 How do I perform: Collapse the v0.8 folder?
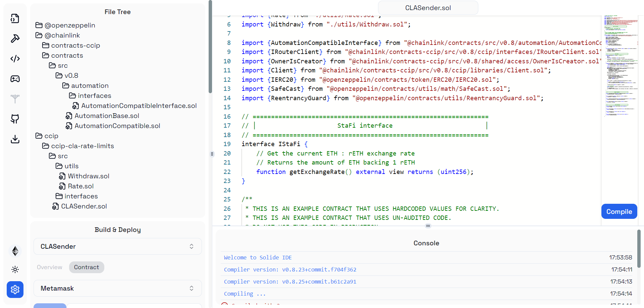tap(67, 75)
